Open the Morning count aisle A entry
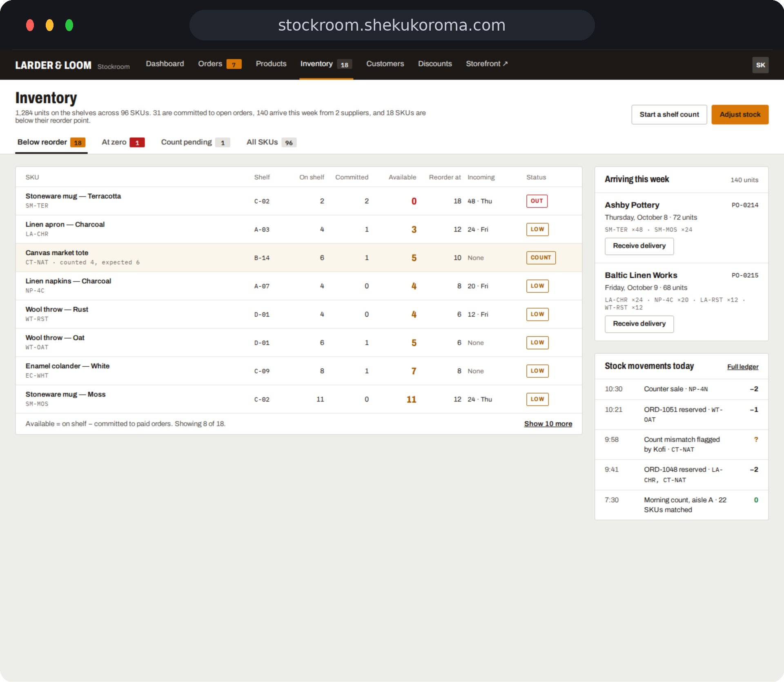 [x=681, y=505]
